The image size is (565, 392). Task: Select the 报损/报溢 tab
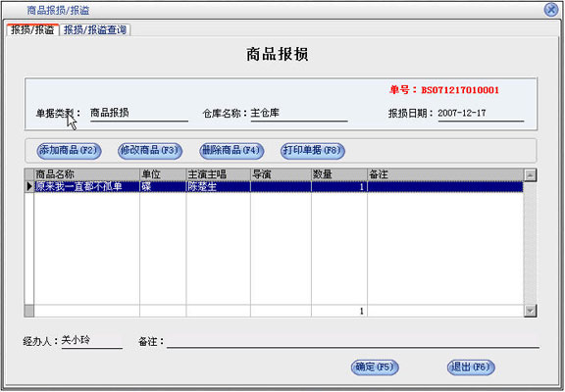pos(32,29)
